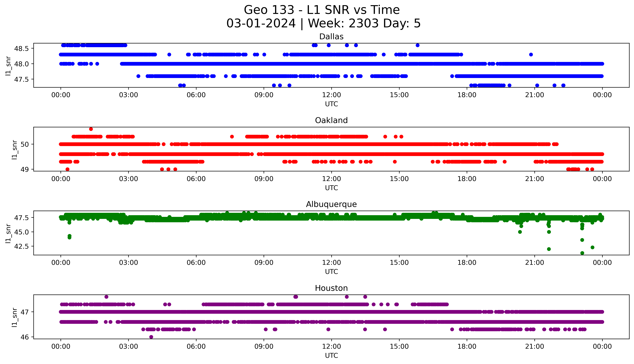634x364 pixels.
Task: Click the 15:00 tick label under Houston plot
Action: click(399, 346)
